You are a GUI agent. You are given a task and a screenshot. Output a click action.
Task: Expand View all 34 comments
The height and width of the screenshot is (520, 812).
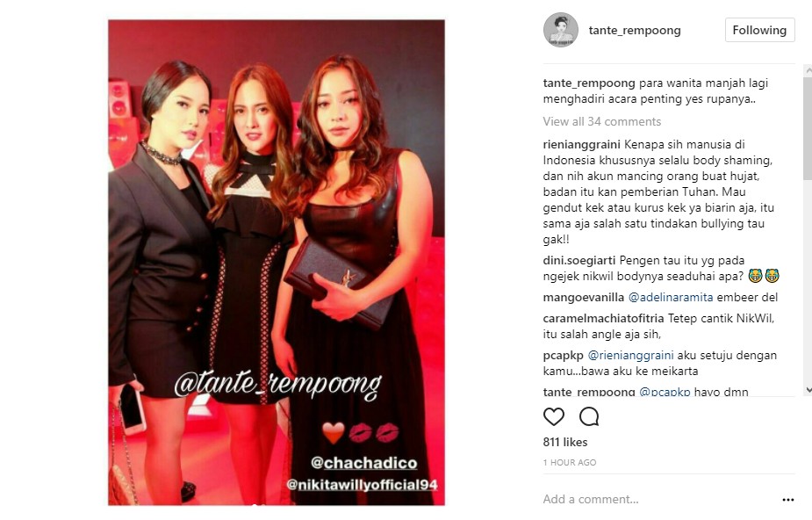tap(601, 122)
